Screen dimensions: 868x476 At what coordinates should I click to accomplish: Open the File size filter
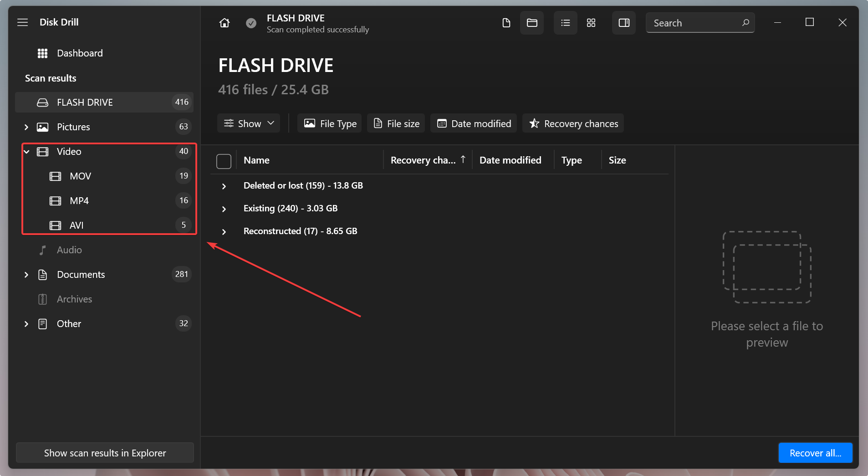pyautogui.click(x=396, y=123)
